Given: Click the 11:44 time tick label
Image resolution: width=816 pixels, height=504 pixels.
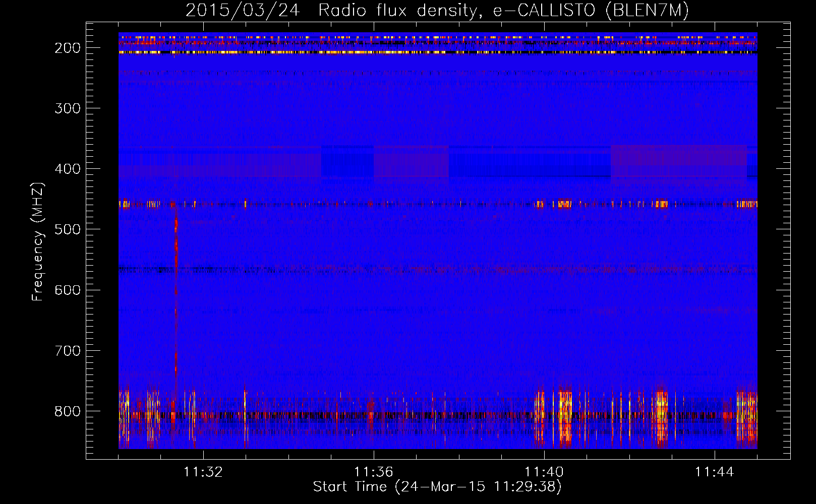Looking at the screenshot, I should click(x=715, y=472).
